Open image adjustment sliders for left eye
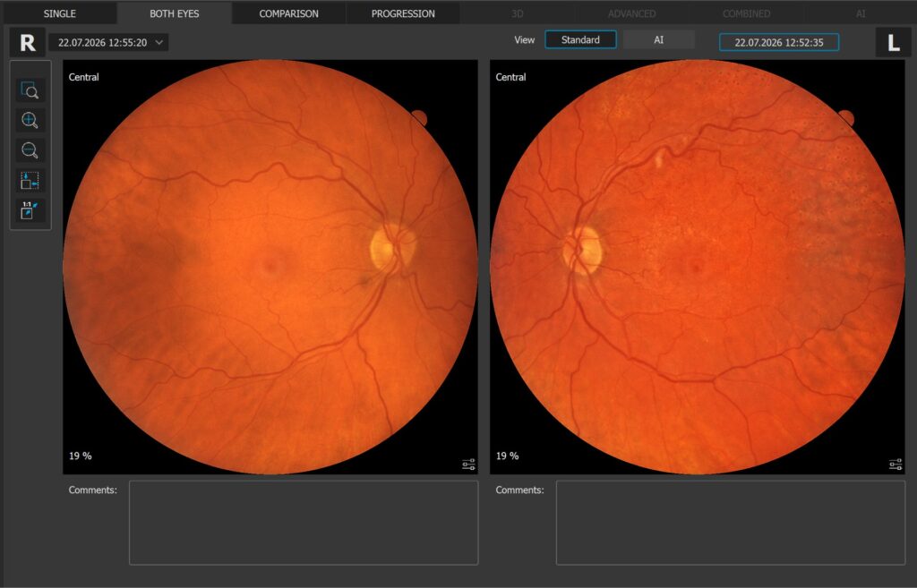 pyautogui.click(x=896, y=464)
